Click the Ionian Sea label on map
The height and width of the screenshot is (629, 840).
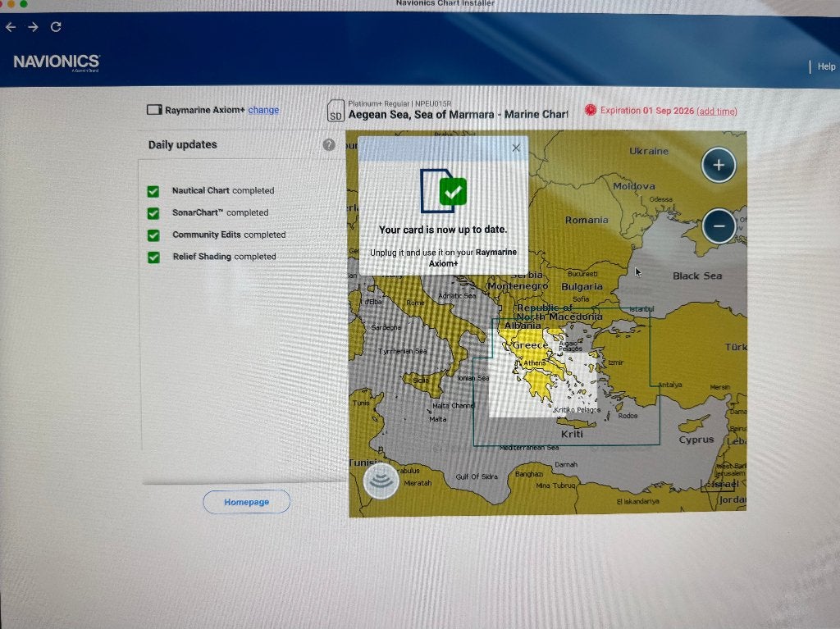(473, 378)
